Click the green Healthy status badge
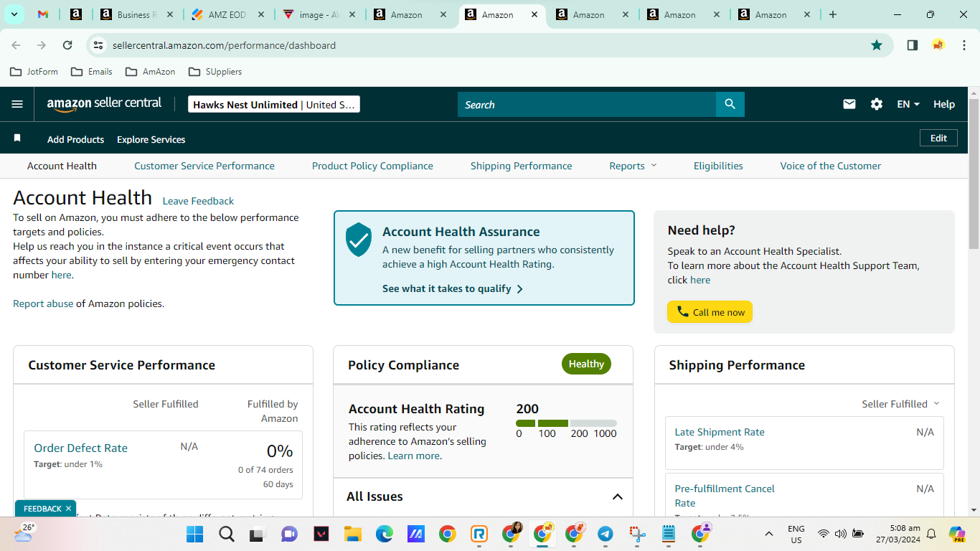 [x=586, y=364]
